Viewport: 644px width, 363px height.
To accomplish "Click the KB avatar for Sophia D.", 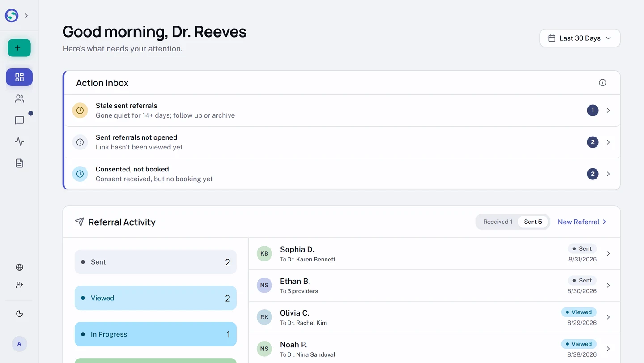I will (x=264, y=253).
